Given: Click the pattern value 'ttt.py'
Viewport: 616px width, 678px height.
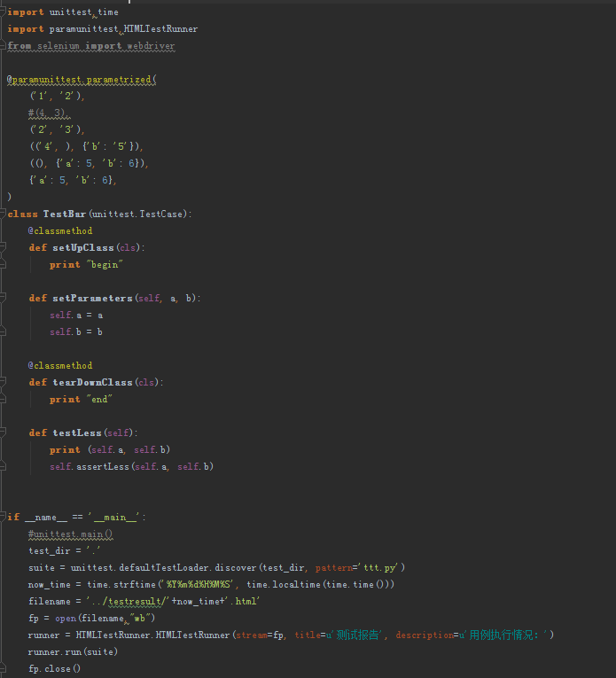Looking at the screenshot, I should [x=379, y=568].
